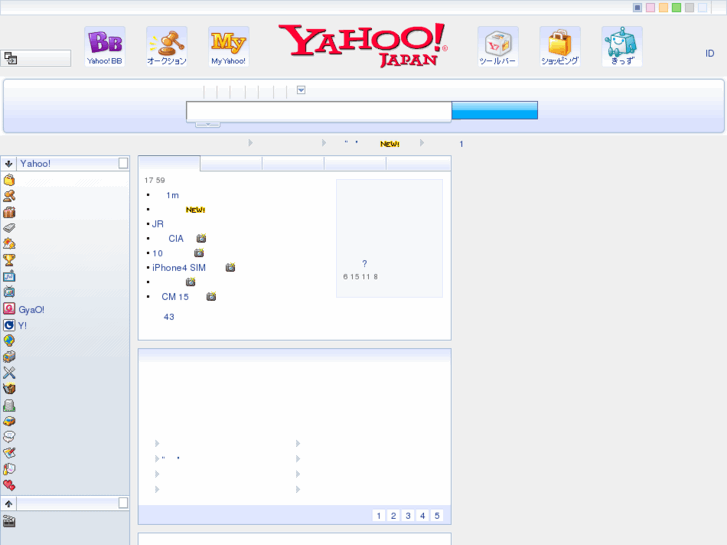Click the small window-swap icon at top left

click(x=11, y=58)
